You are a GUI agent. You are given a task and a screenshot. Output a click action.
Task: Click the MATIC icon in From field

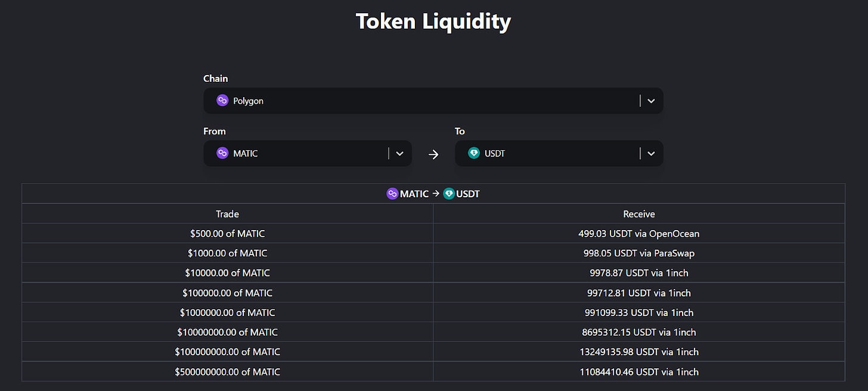coord(222,153)
